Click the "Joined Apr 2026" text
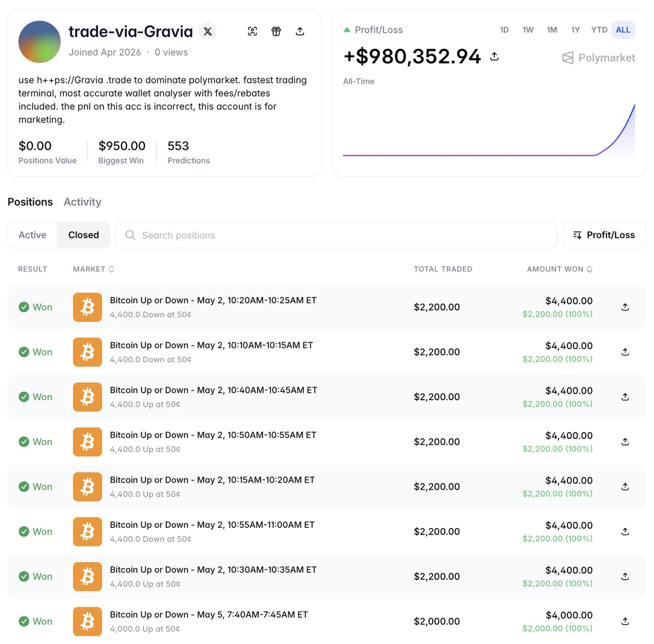This screenshot has width=654, height=644. [105, 52]
